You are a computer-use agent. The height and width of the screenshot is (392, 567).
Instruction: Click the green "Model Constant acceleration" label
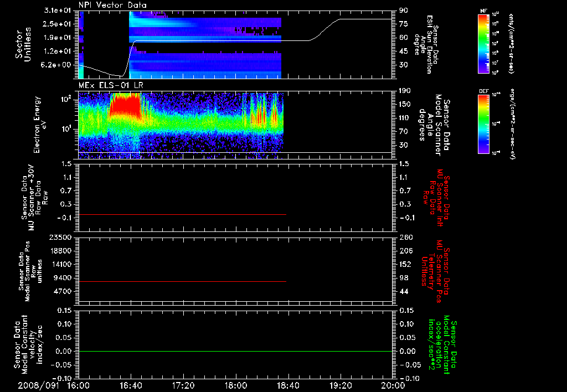443,344
